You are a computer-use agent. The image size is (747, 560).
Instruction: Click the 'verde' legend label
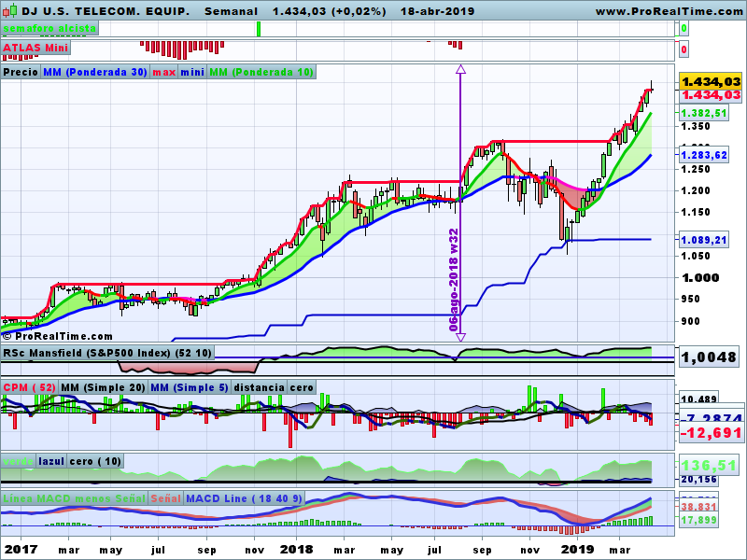18,461
